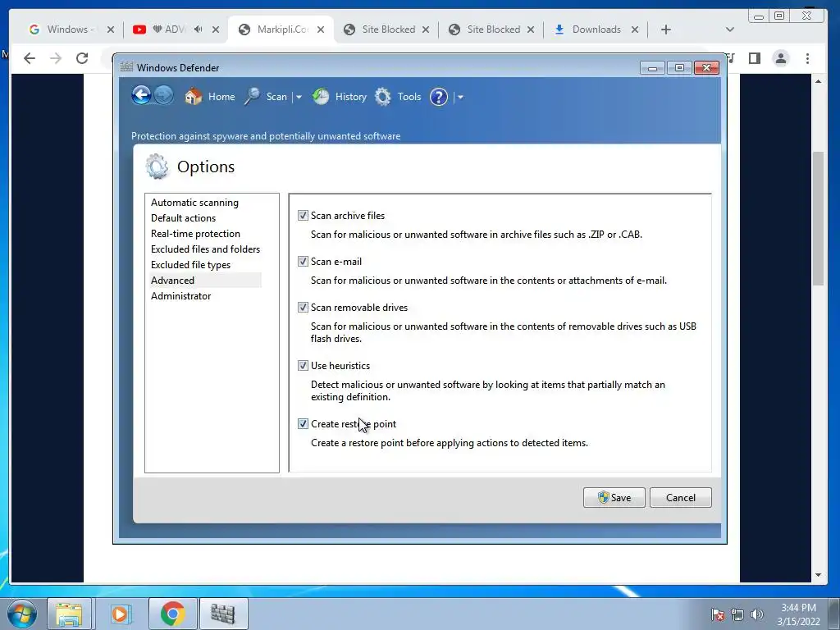840x630 pixels.
Task: Select Excluded file types
Action: click(190, 265)
